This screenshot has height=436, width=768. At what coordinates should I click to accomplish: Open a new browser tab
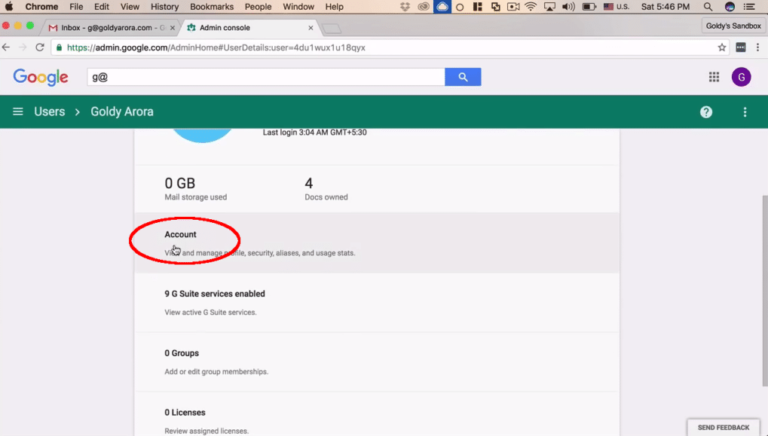point(332,28)
